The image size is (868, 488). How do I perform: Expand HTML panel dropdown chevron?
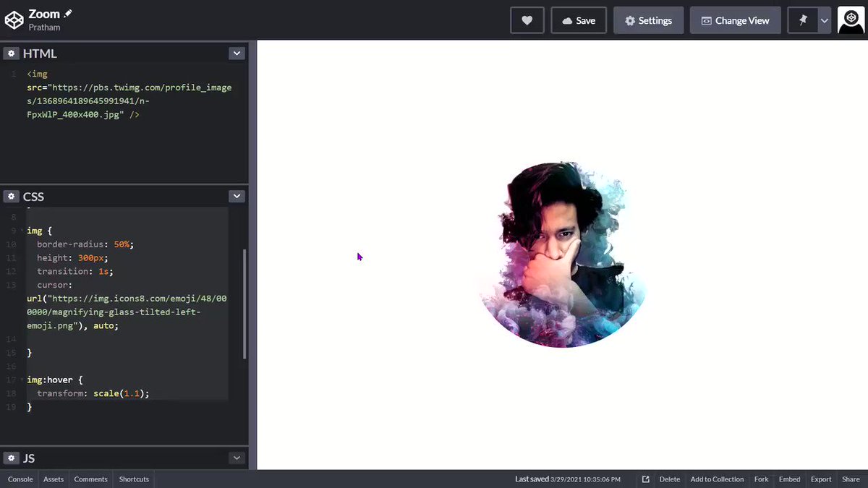pos(237,53)
